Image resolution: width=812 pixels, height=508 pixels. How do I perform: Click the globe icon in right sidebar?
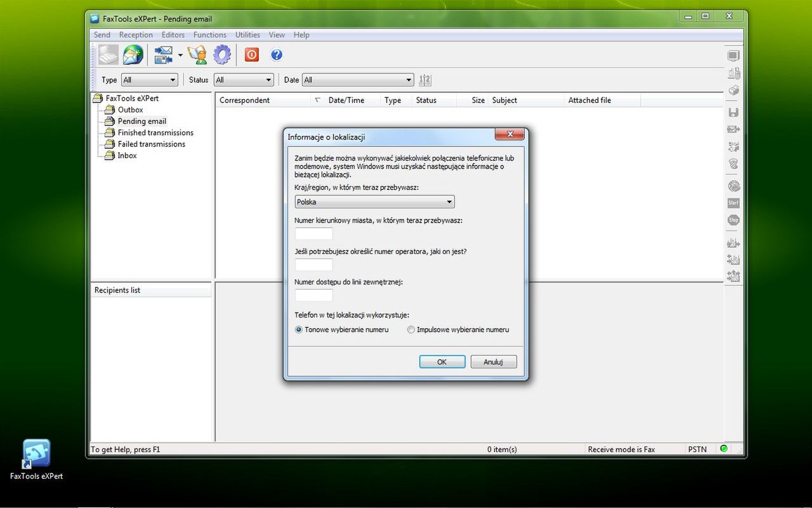(x=733, y=186)
